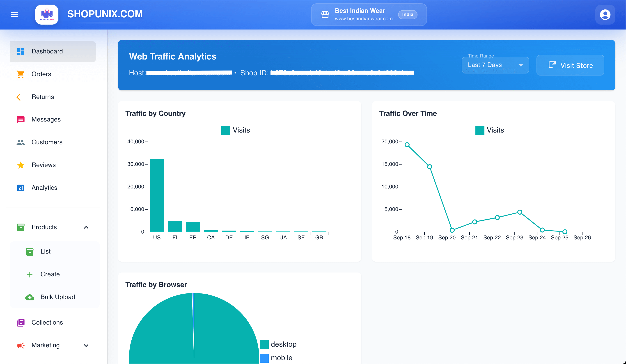Click the Customers people icon
The image size is (626, 364).
click(21, 142)
